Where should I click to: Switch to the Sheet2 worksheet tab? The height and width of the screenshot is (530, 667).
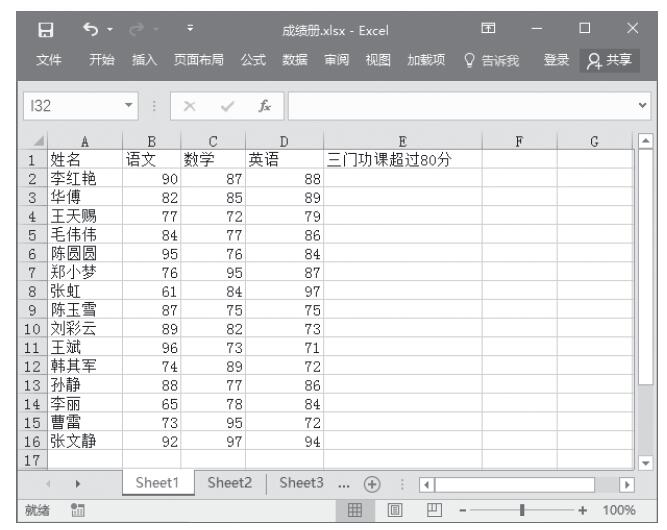pyautogui.click(x=229, y=482)
